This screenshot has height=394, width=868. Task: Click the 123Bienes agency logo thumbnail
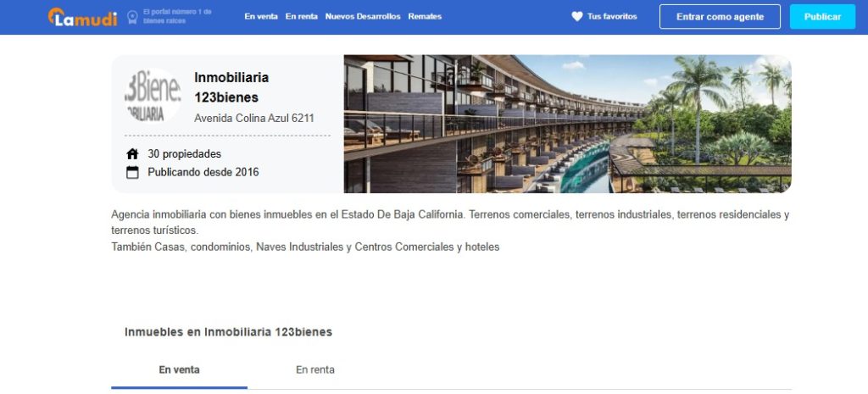tap(153, 95)
